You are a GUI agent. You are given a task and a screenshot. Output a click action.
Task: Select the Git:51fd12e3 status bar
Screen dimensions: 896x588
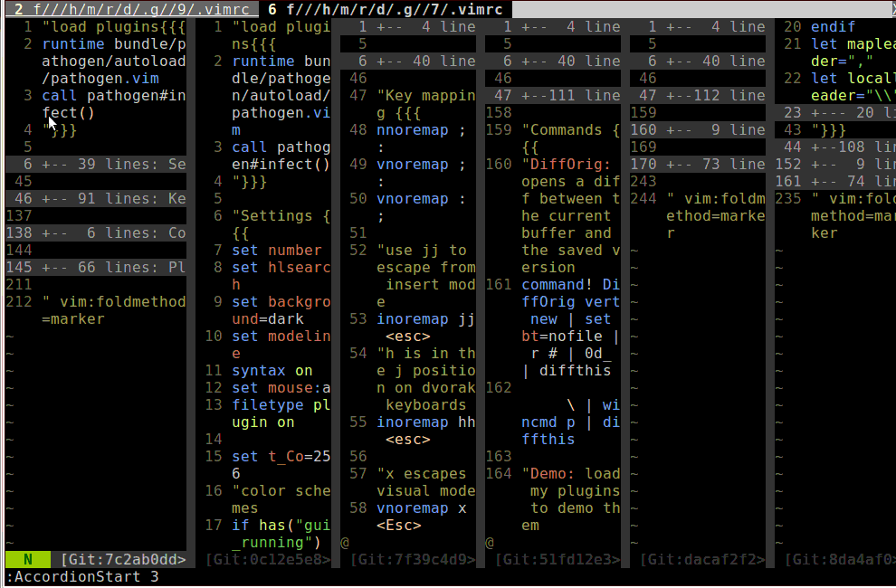tap(558, 559)
